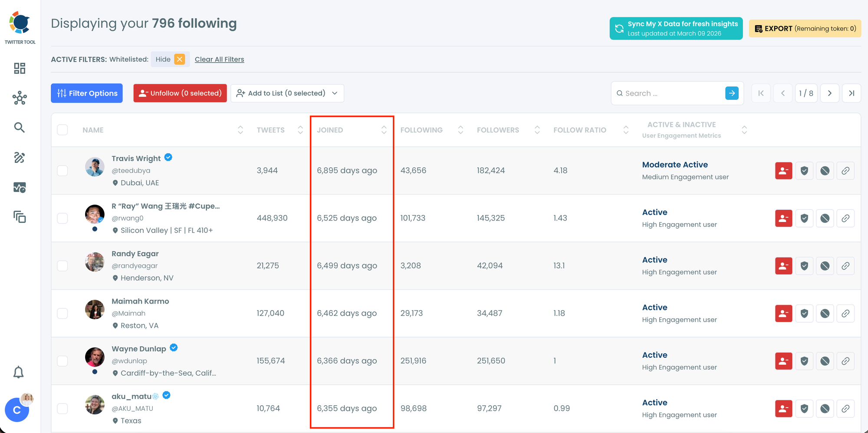
Task: Jump to the last page
Action: click(x=852, y=93)
